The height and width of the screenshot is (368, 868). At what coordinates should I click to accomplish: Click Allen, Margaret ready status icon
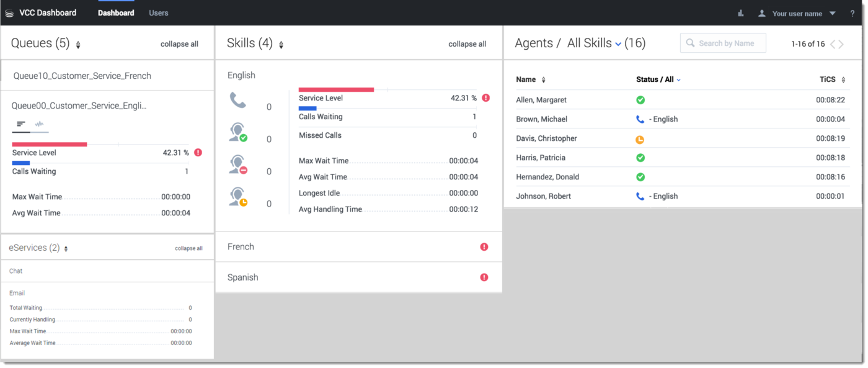[640, 100]
